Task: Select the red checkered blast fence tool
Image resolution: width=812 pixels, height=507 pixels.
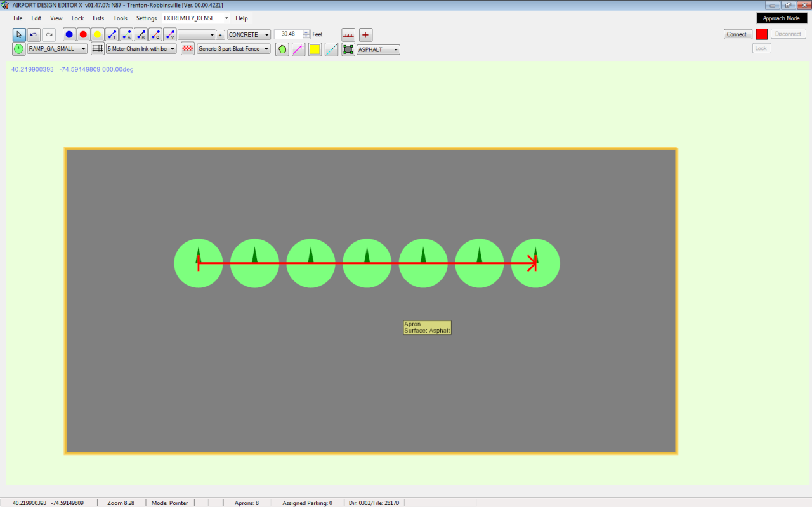Action: [188, 49]
